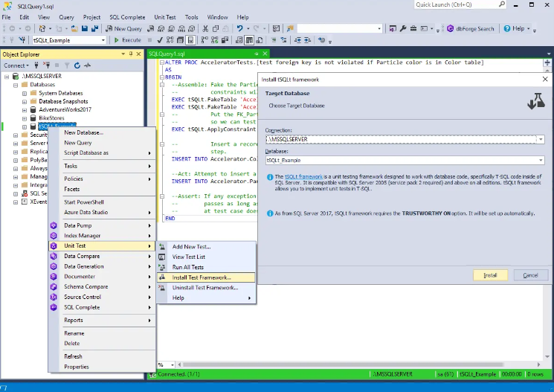Collapse the .\MSSQLSERVER server node

click(7, 76)
